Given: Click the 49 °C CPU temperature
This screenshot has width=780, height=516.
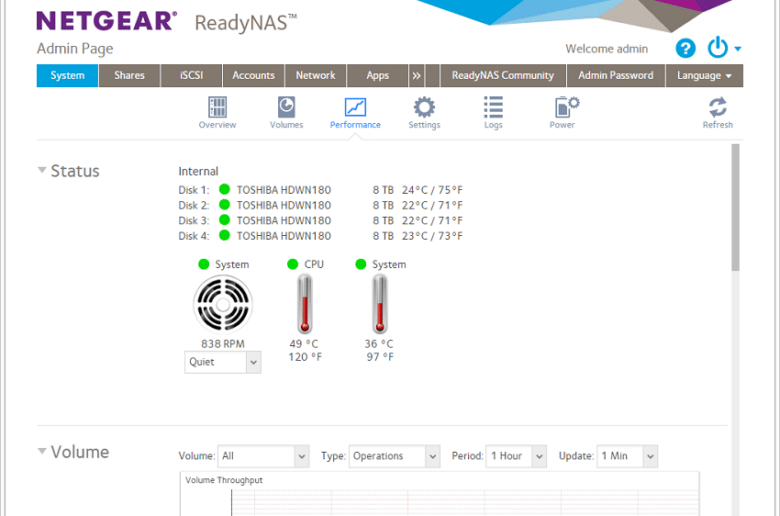Looking at the screenshot, I should (304, 344).
